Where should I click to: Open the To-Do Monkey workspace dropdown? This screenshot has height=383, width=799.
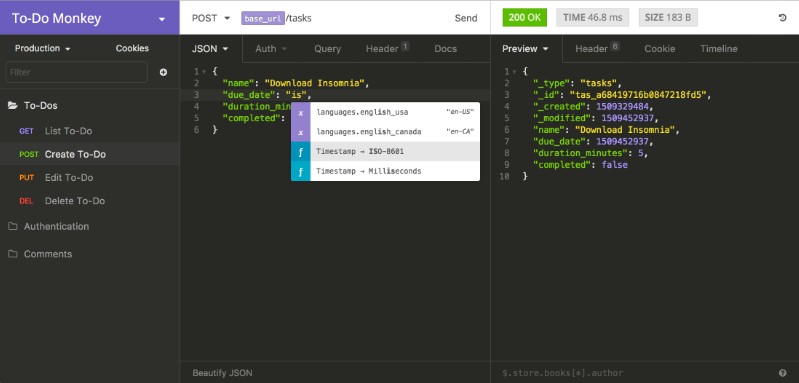pyautogui.click(x=90, y=19)
